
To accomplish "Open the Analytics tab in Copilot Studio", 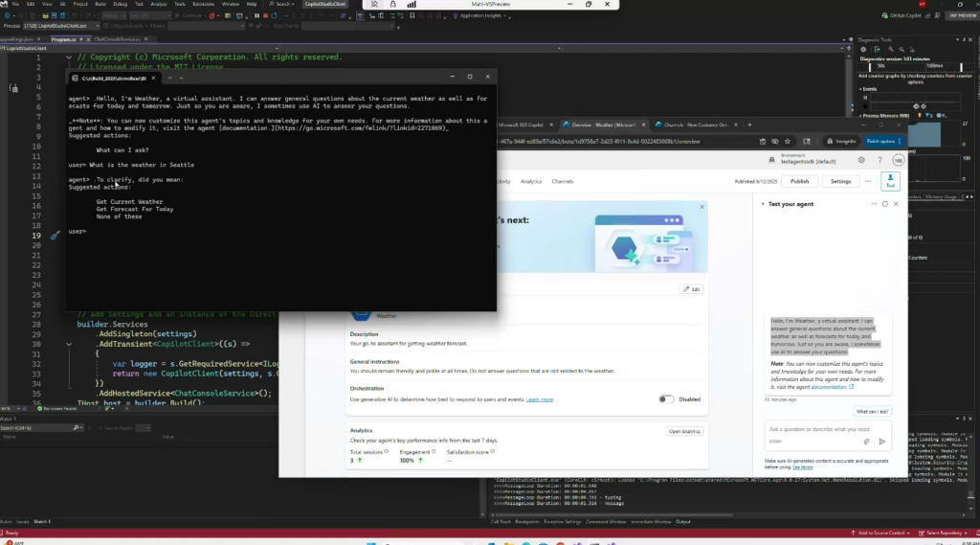I will point(531,181).
